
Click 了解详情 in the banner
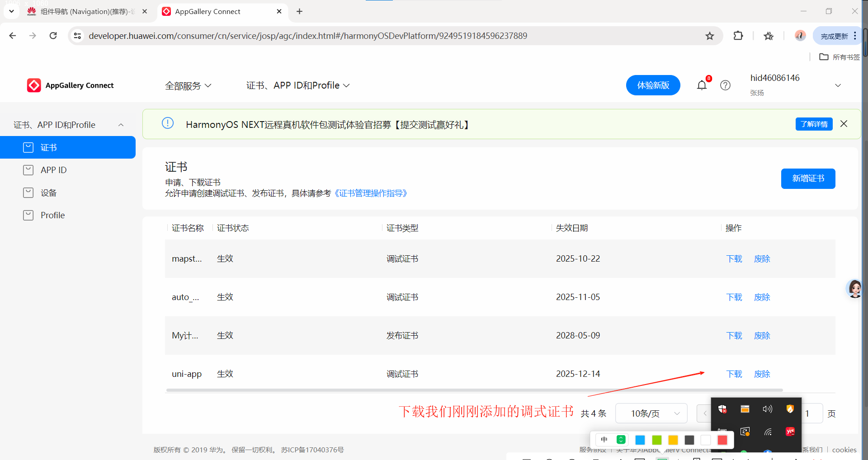[814, 124]
